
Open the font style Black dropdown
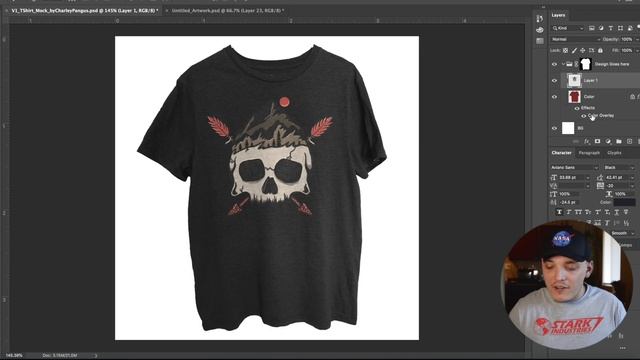point(619,168)
